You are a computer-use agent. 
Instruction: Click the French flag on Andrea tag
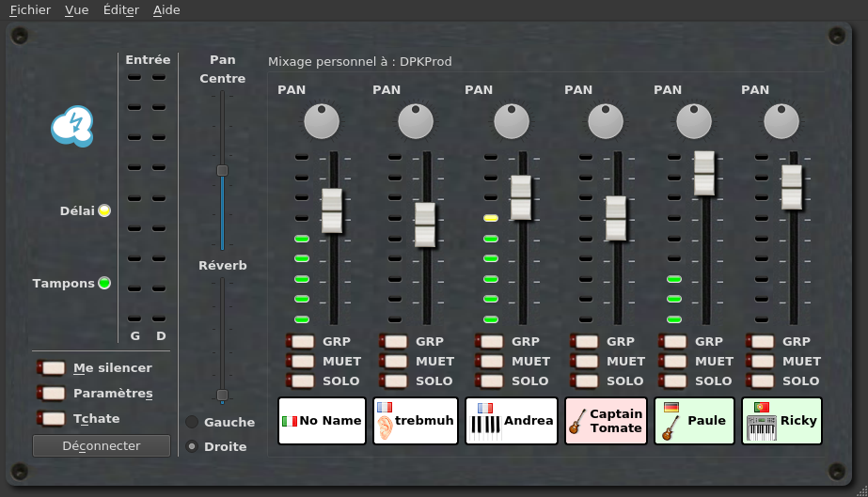click(485, 408)
